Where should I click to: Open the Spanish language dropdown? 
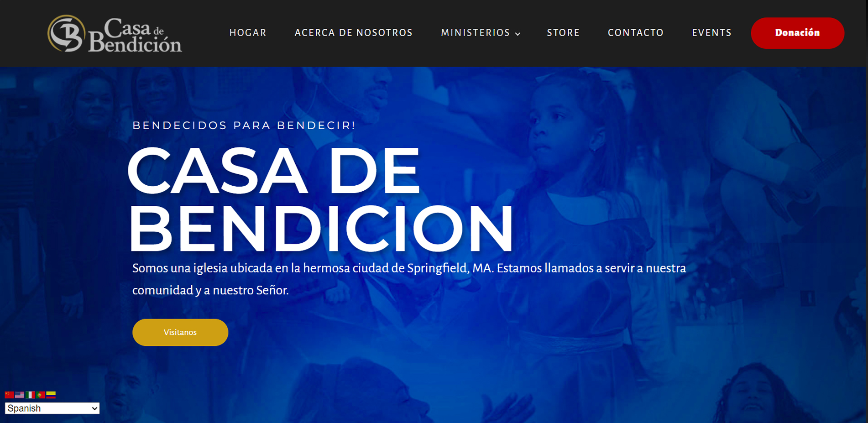coord(52,408)
